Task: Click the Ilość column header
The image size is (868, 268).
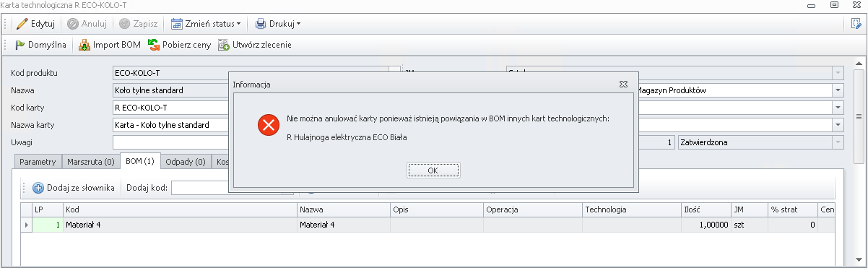Action: click(x=706, y=209)
